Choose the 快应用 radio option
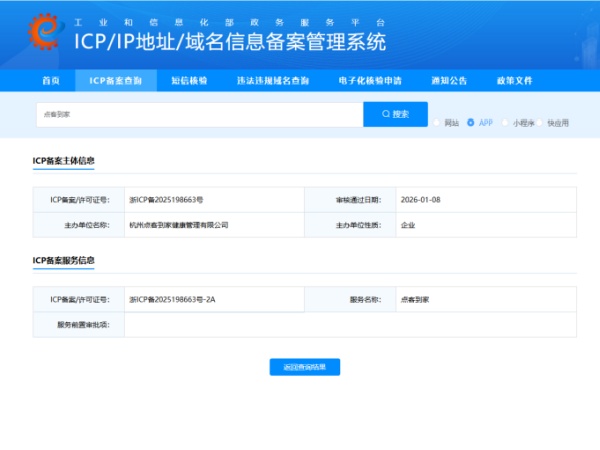 click(x=540, y=123)
